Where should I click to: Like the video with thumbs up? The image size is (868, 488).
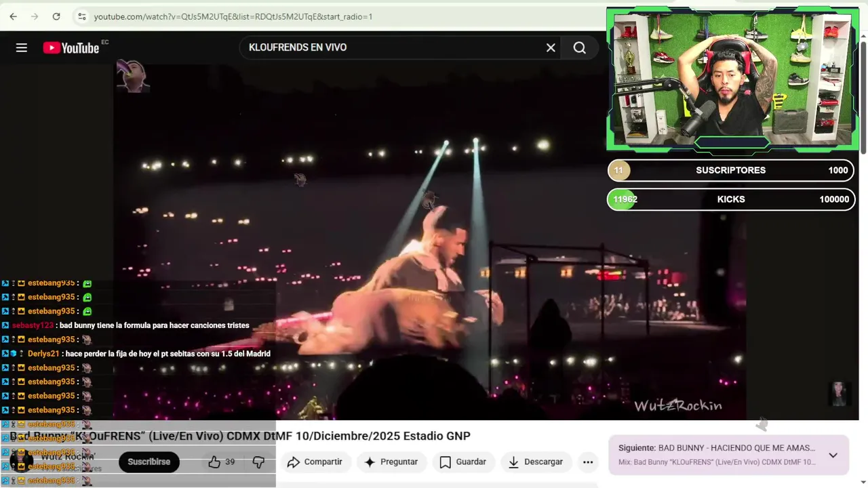click(214, 462)
